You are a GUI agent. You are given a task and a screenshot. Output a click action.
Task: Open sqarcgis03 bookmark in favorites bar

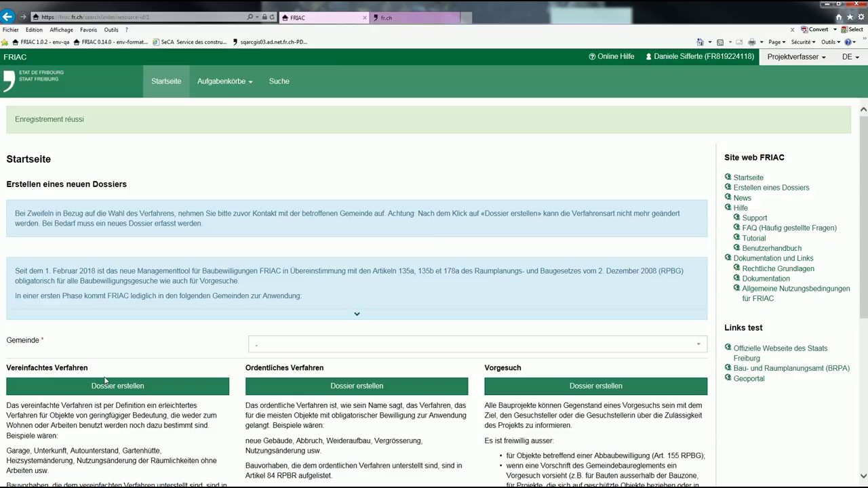pos(270,42)
